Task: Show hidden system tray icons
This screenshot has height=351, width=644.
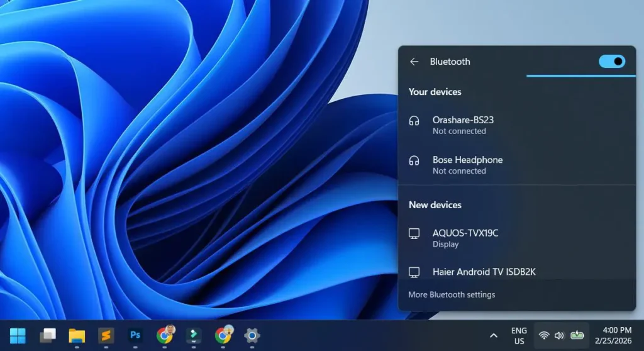Action: click(494, 336)
